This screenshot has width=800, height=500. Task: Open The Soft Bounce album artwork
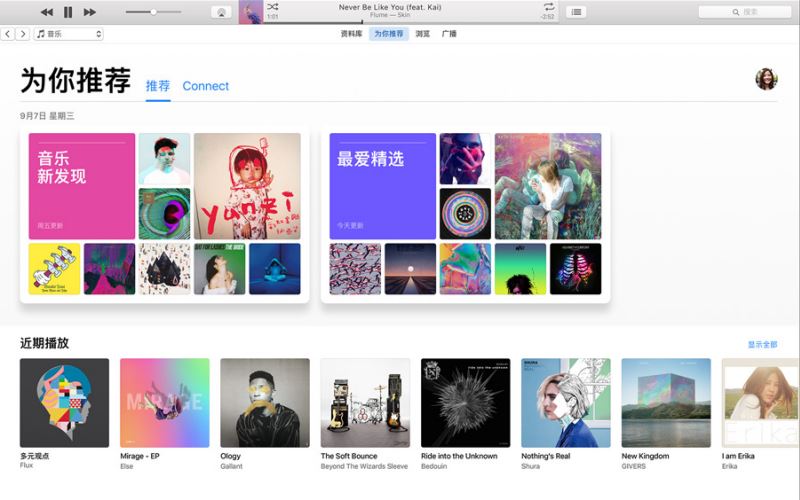coord(365,403)
